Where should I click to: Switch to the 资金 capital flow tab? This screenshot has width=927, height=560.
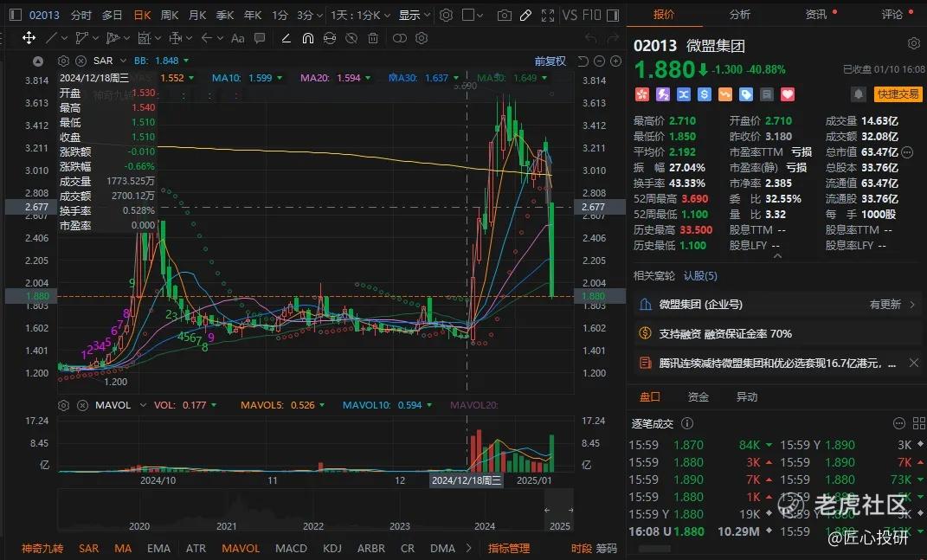(x=698, y=396)
